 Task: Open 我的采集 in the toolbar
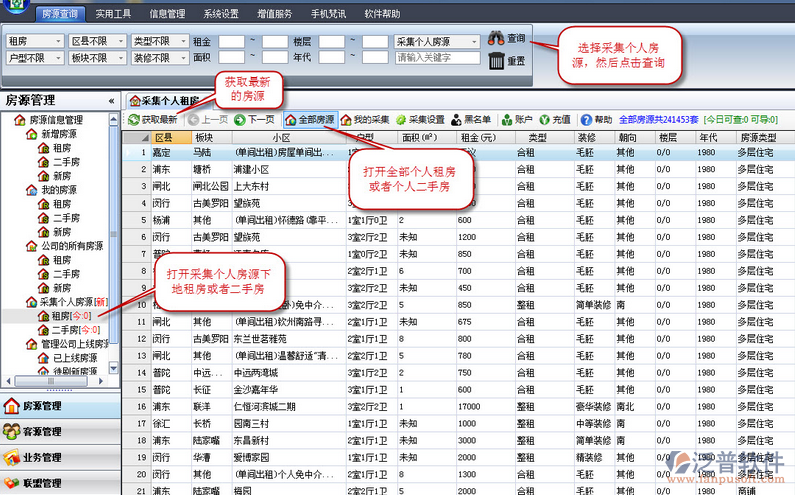coord(365,120)
